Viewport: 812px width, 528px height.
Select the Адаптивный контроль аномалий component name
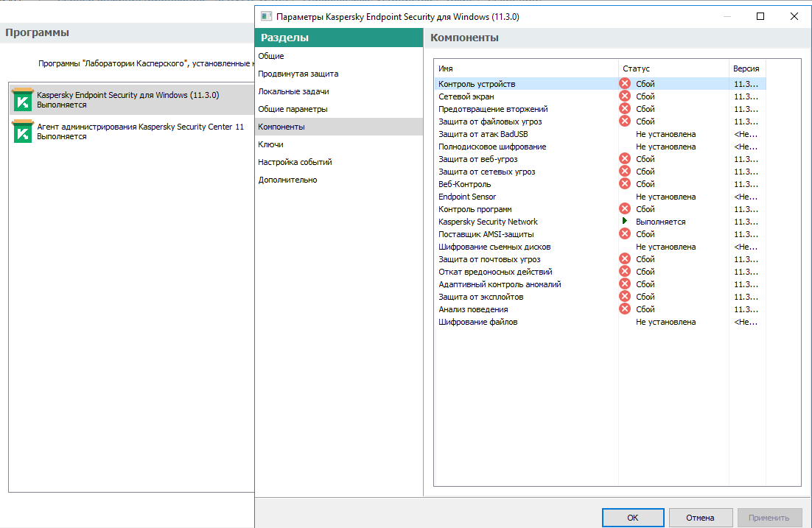pos(500,284)
